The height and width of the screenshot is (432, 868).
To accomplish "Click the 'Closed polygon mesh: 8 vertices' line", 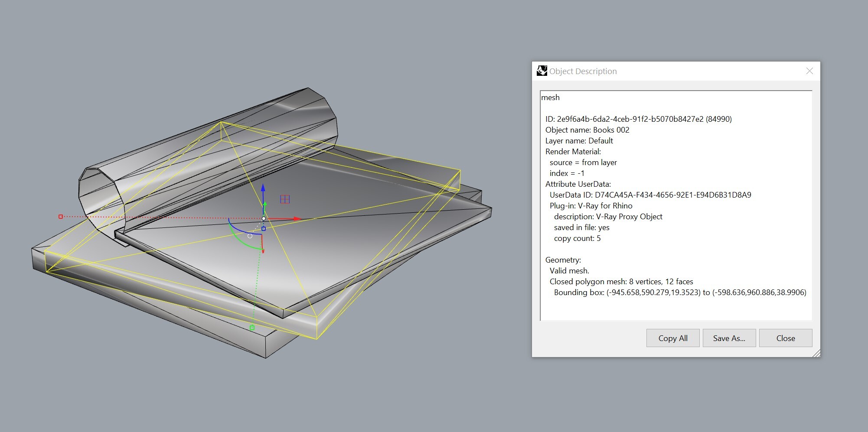I will click(621, 282).
